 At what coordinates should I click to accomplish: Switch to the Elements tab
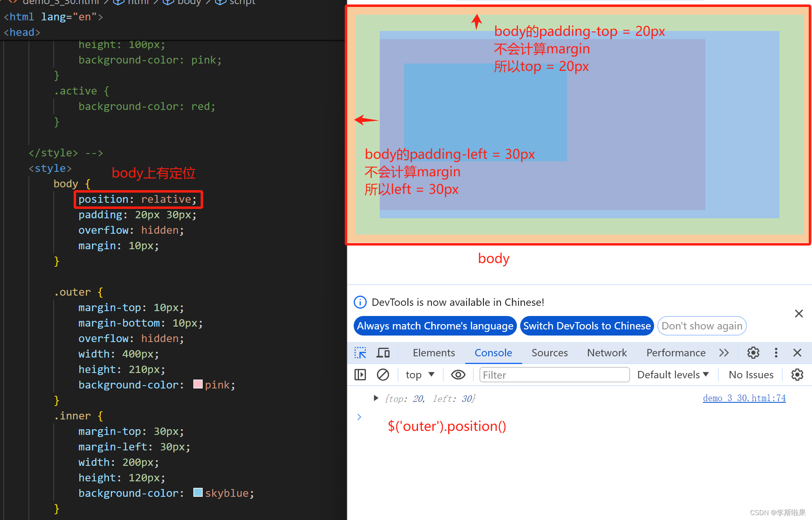point(433,353)
